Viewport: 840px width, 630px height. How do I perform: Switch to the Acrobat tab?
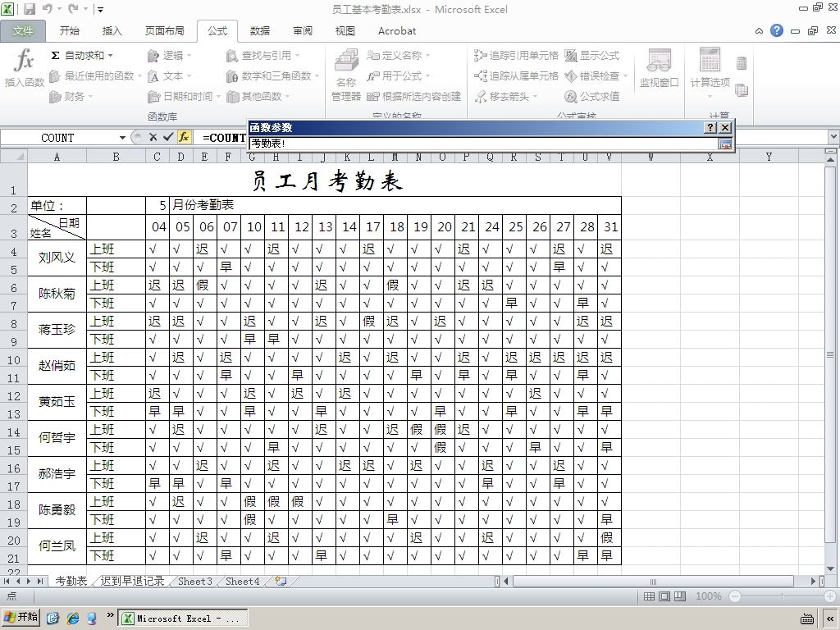pos(397,31)
